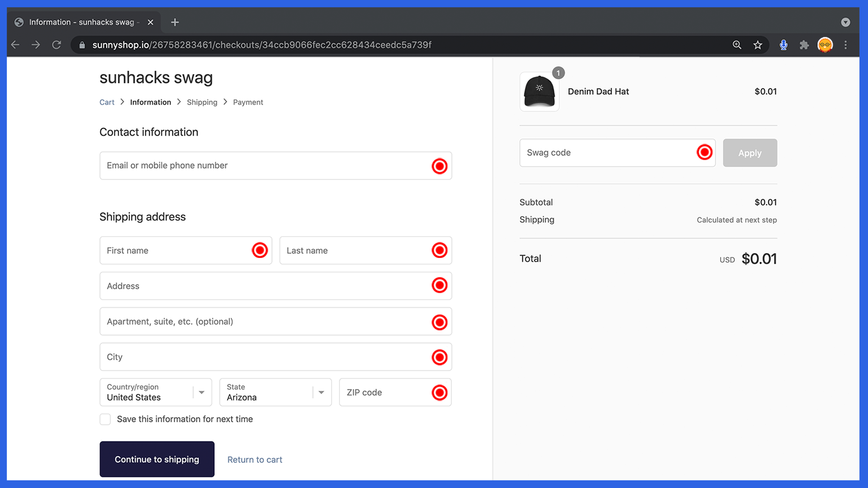
Task: Select the Information - sunhacks swag tab
Action: click(81, 22)
